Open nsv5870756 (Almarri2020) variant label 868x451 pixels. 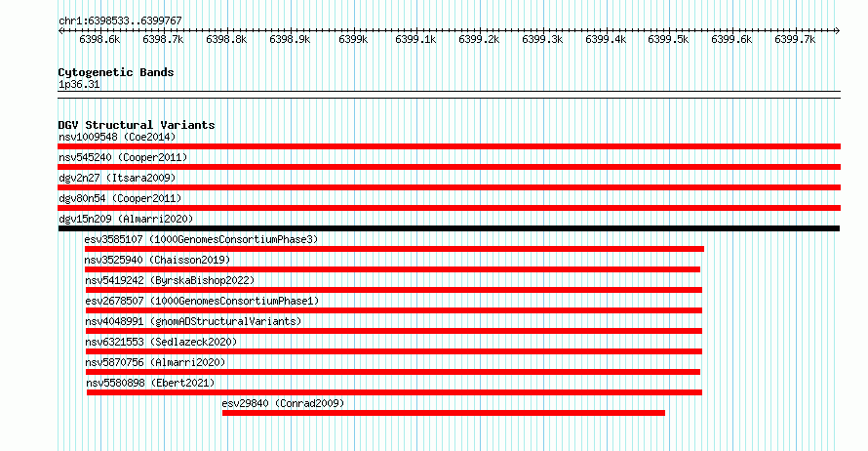click(x=155, y=362)
